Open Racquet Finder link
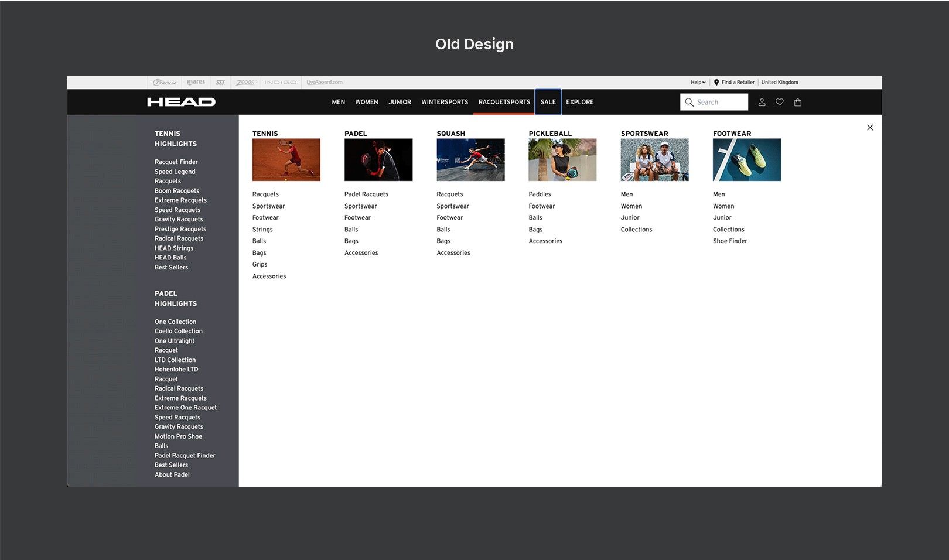The width and height of the screenshot is (949, 560). tap(176, 162)
